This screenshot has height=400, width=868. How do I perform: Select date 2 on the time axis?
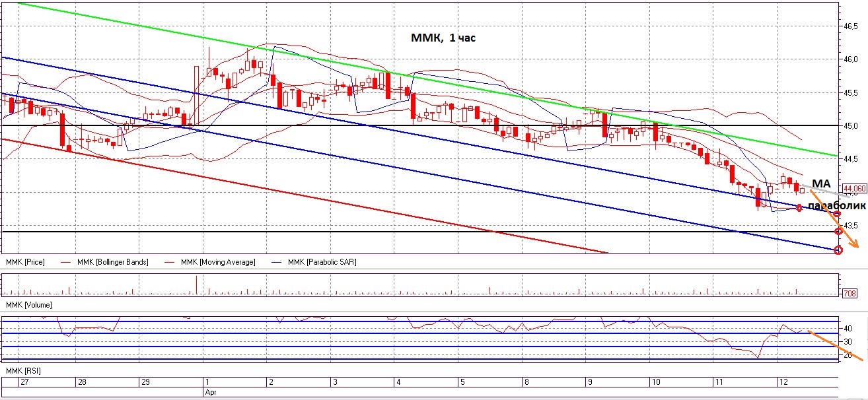271,382
